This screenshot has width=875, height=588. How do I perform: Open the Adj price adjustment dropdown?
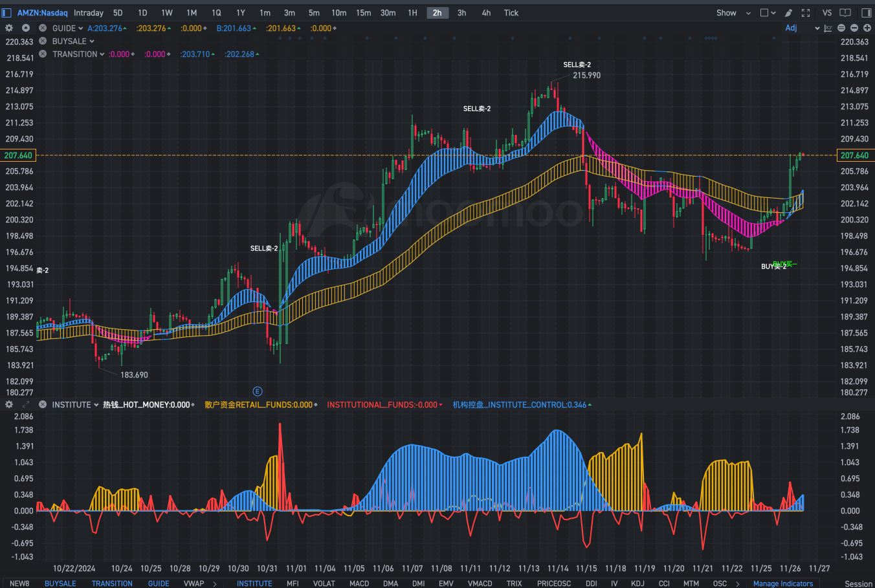(802, 28)
